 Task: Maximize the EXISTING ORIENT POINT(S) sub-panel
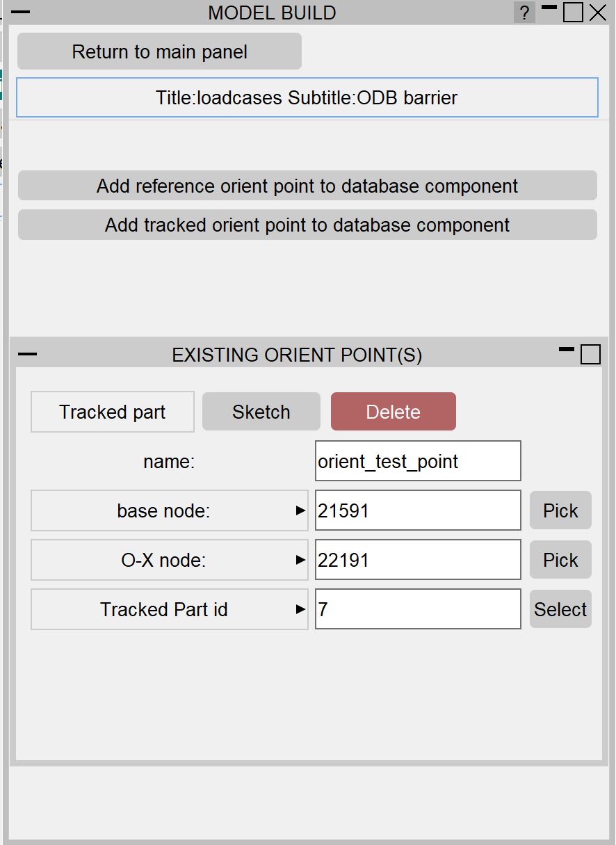tap(590, 355)
